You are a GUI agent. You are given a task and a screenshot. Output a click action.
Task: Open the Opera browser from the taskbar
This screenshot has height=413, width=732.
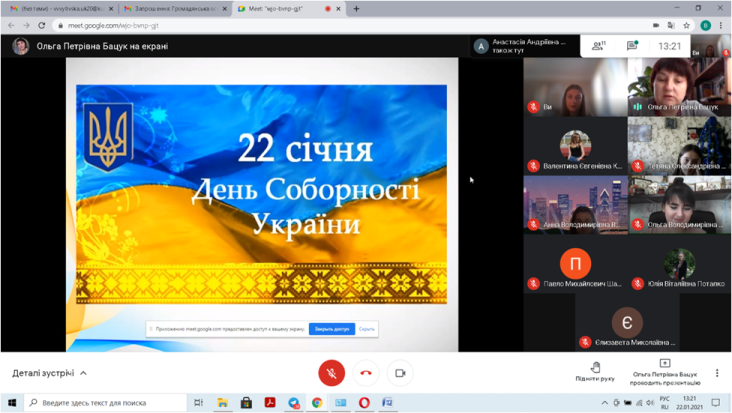pyautogui.click(x=364, y=402)
